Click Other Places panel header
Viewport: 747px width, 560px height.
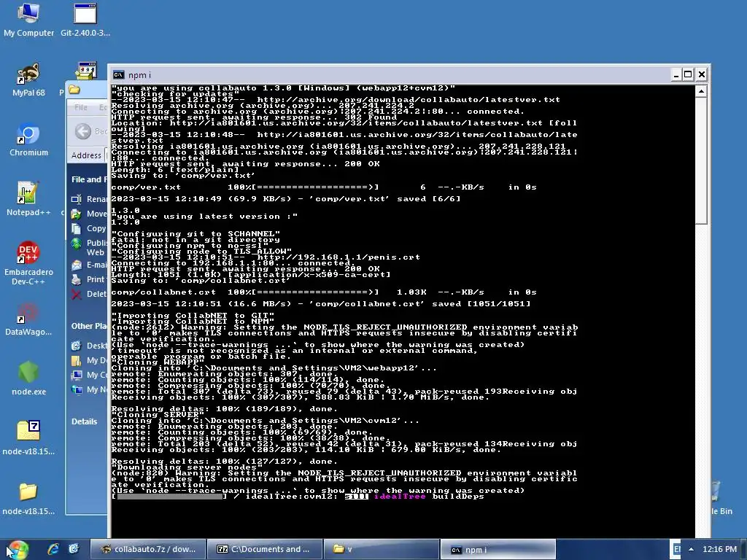tap(89, 326)
